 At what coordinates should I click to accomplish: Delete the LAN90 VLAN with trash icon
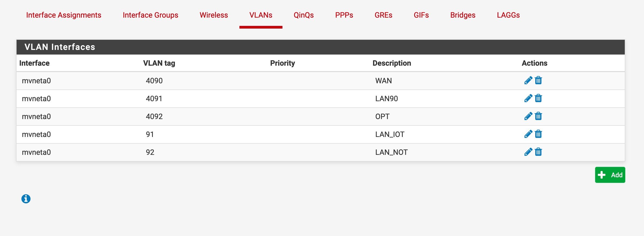point(538,98)
